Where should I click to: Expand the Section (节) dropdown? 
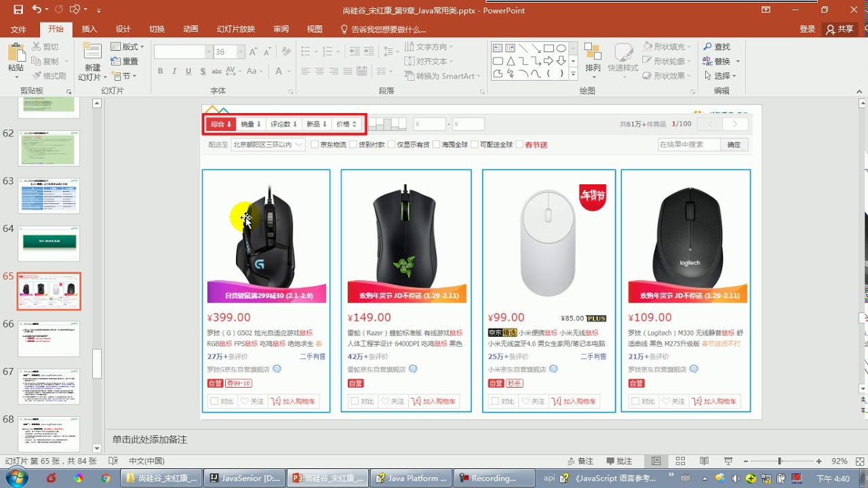click(x=125, y=76)
